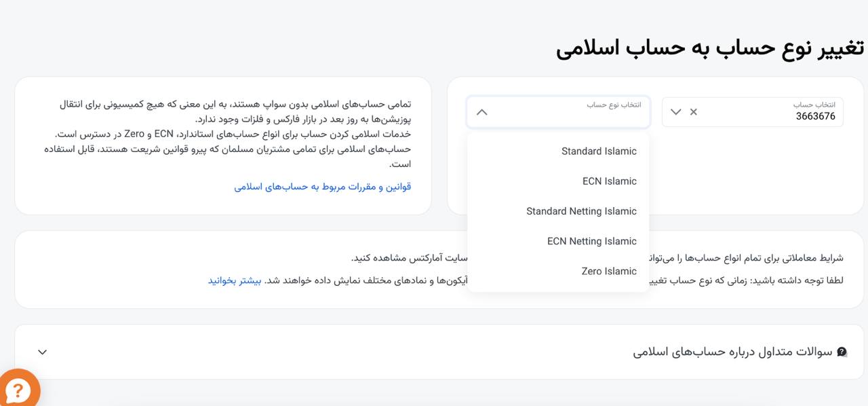
Task: Collapse the account type dropdown chevron
Action: (x=481, y=112)
